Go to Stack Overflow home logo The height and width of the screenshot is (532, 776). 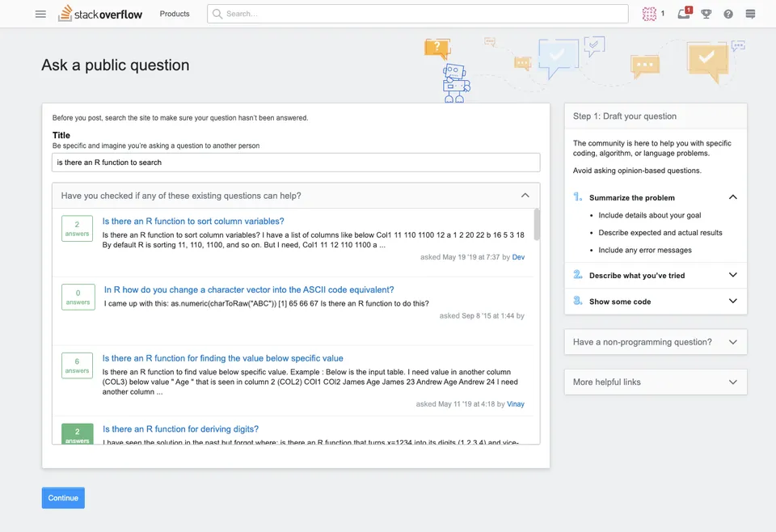100,14
